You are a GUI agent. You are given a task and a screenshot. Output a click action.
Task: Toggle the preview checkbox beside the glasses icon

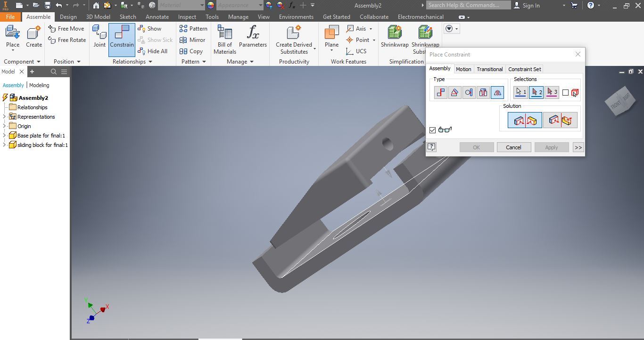(x=432, y=130)
